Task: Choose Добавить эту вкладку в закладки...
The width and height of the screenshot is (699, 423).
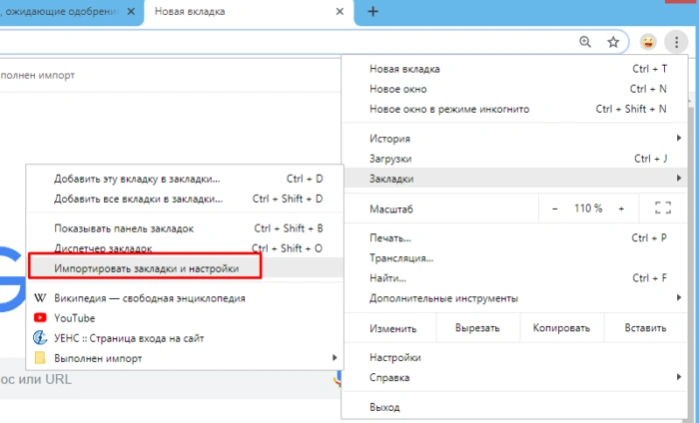Action: [185, 178]
